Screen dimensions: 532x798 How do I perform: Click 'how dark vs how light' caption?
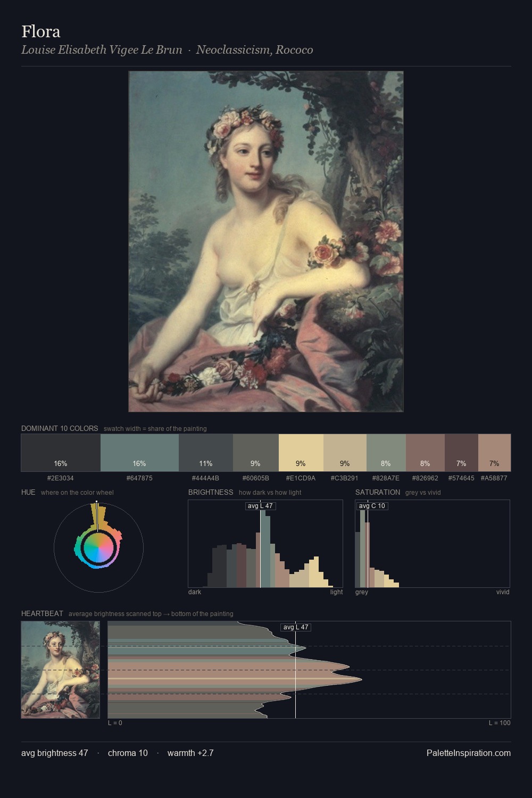270,493
